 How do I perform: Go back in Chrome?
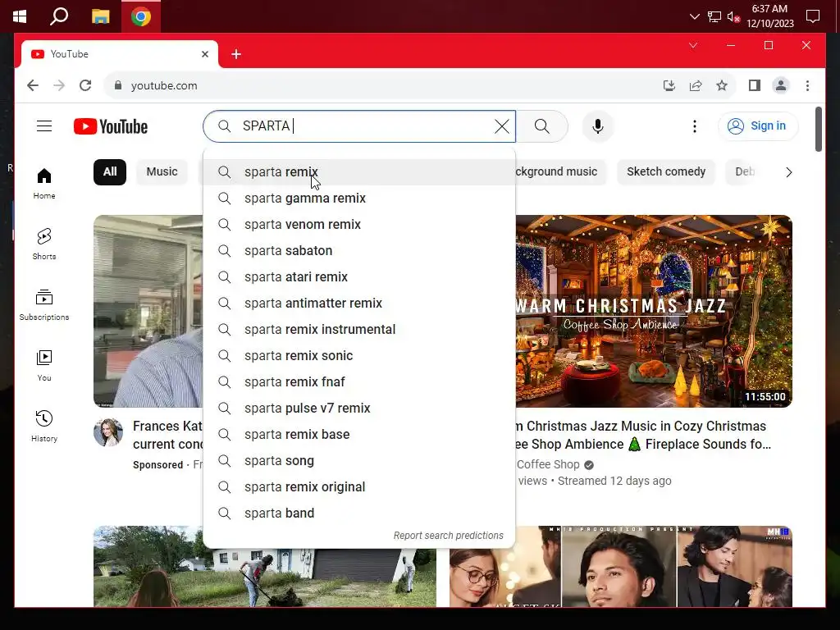tap(33, 85)
